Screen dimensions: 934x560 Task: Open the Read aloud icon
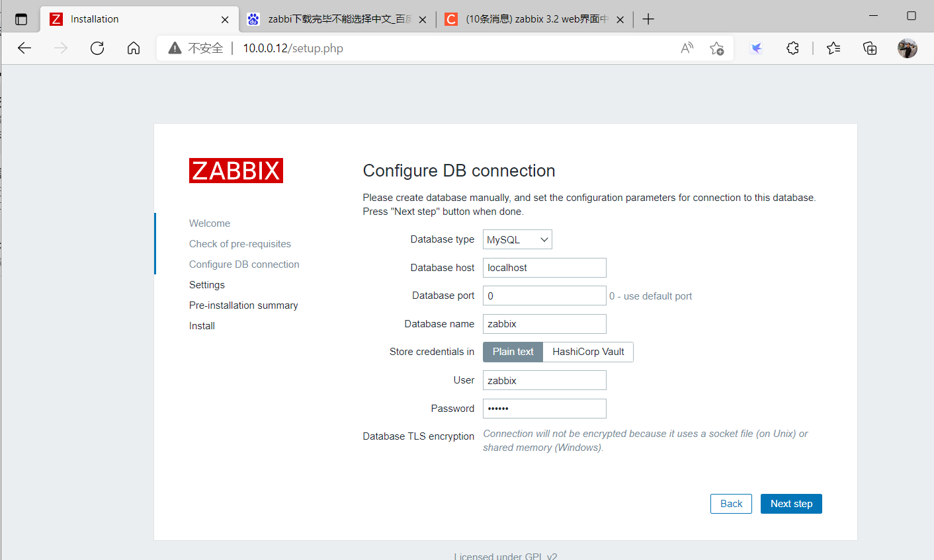click(687, 48)
